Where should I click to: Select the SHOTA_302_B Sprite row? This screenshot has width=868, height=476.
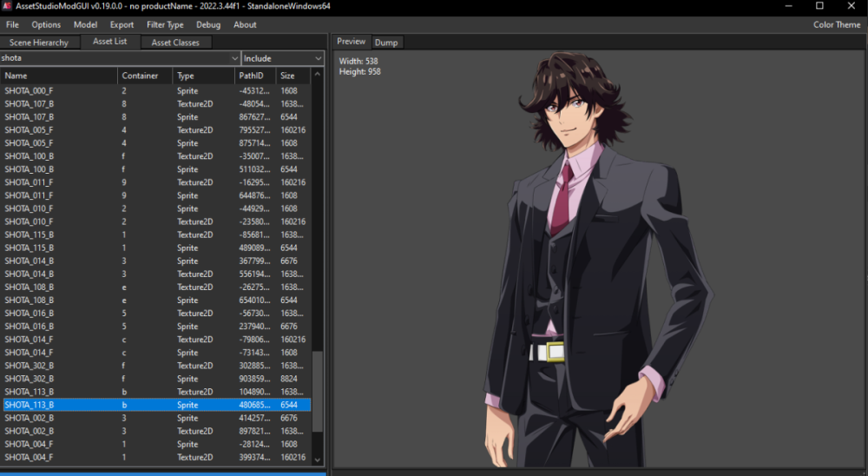(156, 379)
